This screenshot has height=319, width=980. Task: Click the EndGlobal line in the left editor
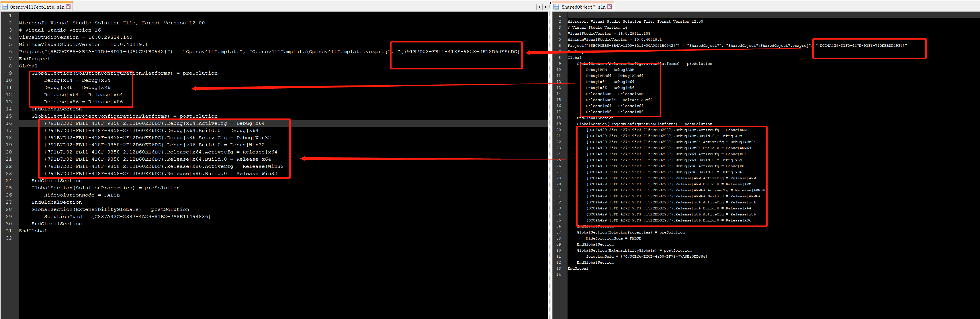(x=33, y=231)
